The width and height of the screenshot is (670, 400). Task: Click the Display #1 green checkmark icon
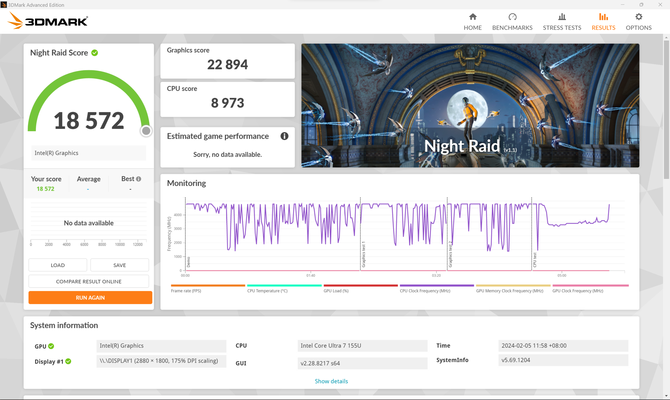(x=68, y=361)
